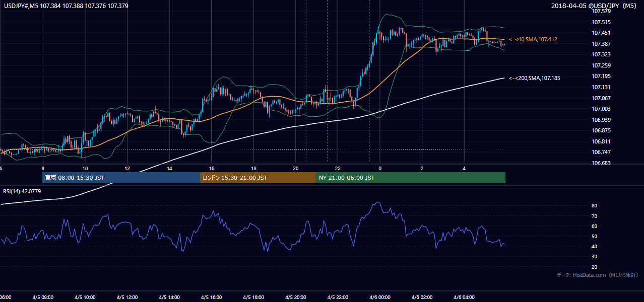Click price axis value 107.067
Screen dimensions: 644x302
pyautogui.click(x=601, y=98)
